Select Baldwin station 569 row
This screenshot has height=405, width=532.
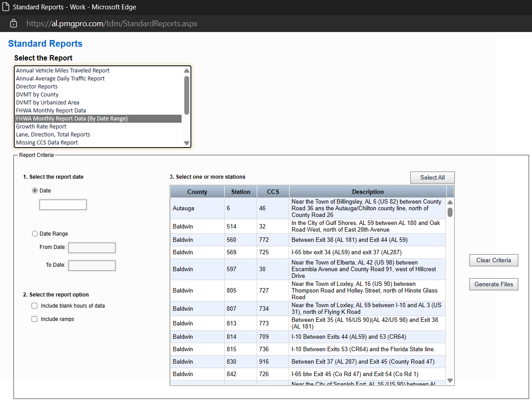(308, 253)
